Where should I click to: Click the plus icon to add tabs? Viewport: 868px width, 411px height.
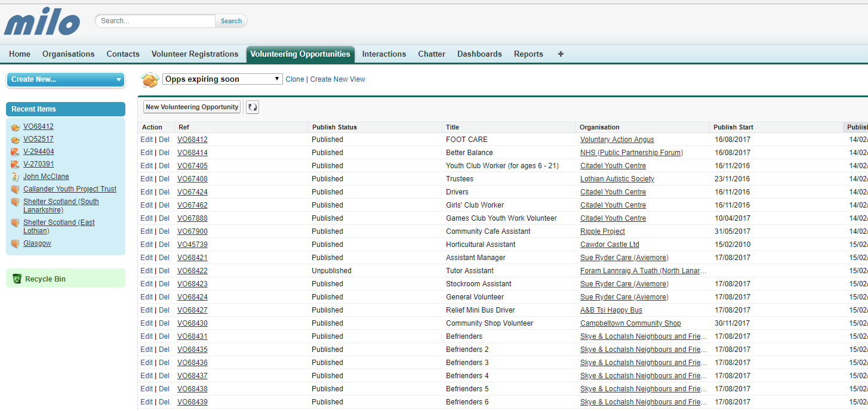[561, 54]
